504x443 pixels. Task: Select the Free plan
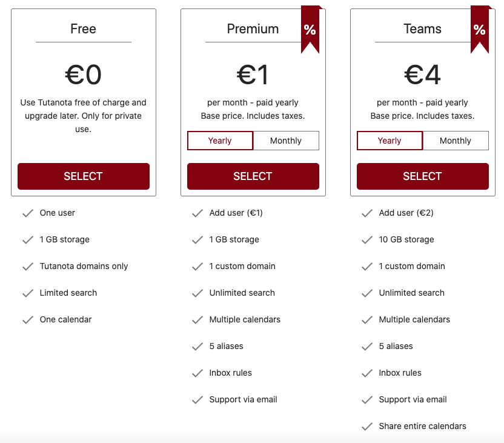tap(84, 176)
